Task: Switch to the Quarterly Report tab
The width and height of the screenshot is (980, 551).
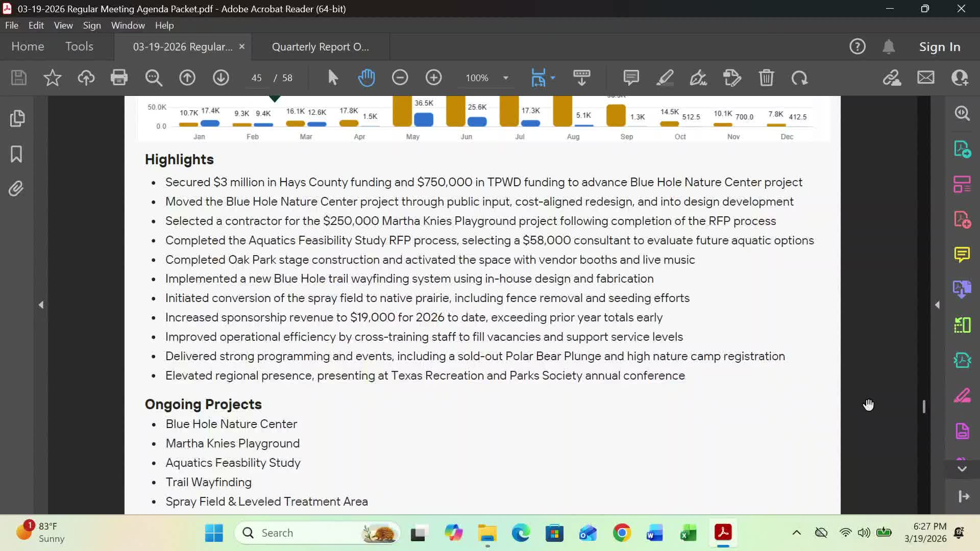Action: click(x=320, y=47)
